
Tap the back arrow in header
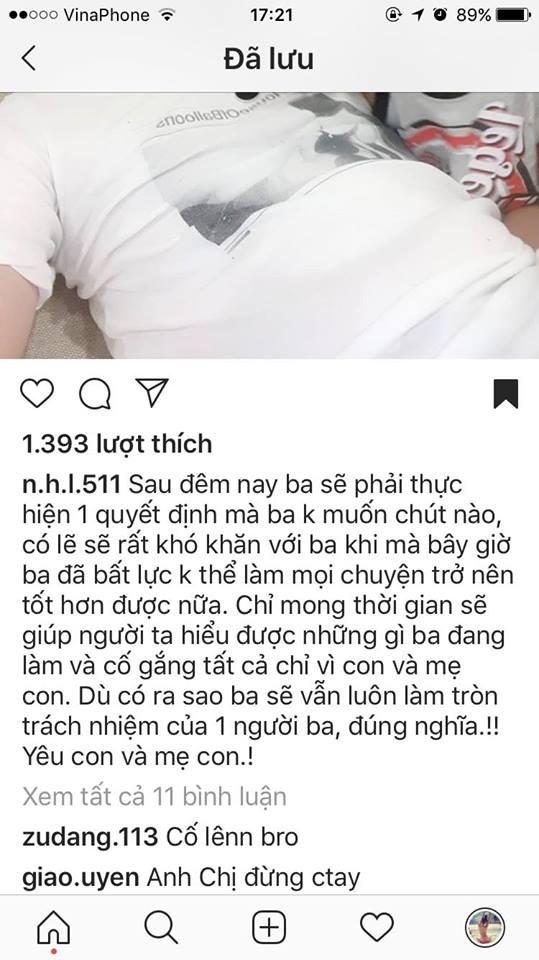(28, 58)
